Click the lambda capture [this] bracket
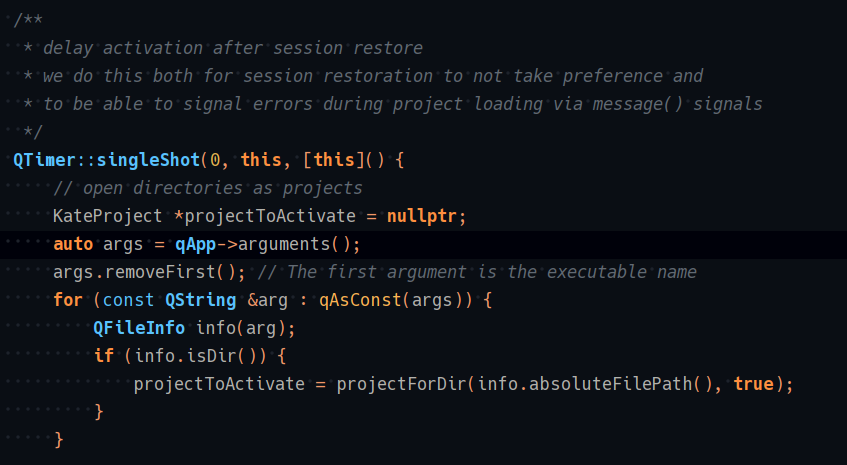 (x=328, y=160)
